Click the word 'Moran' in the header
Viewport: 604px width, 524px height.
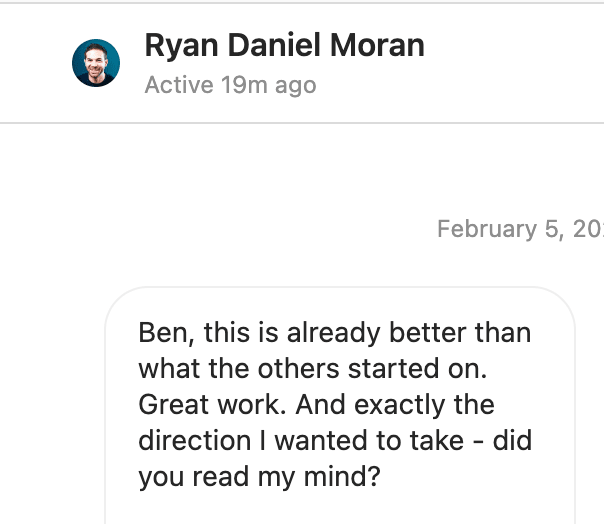377,45
